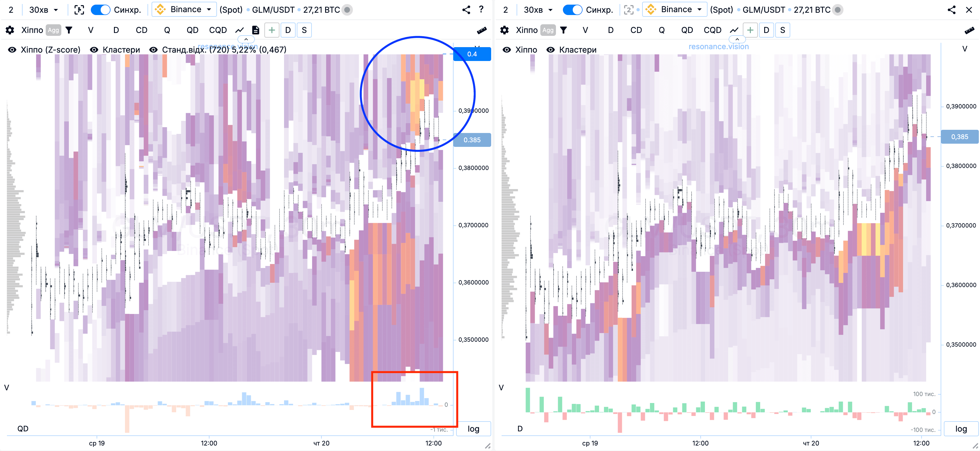The width and height of the screenshot is (980, 451).
Task: Toggle Синхр. sync switch in left panel
Action: (x=100, y=10)
